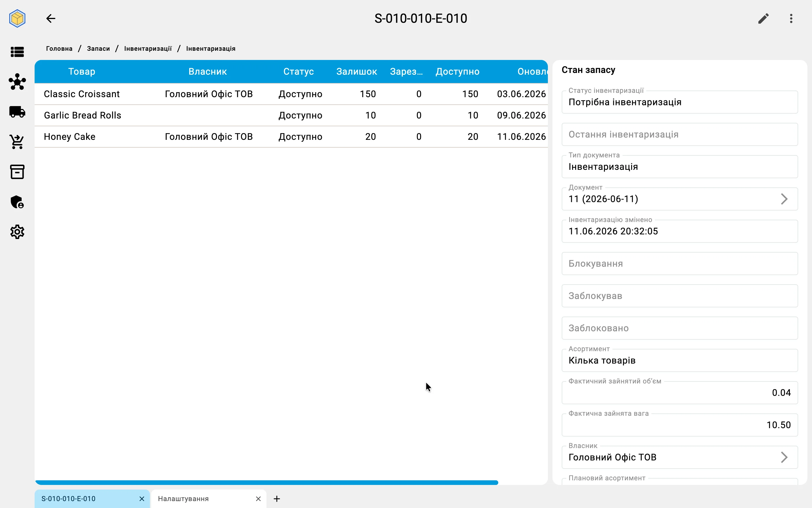Sort by the Статус column header

coord(298,72)
